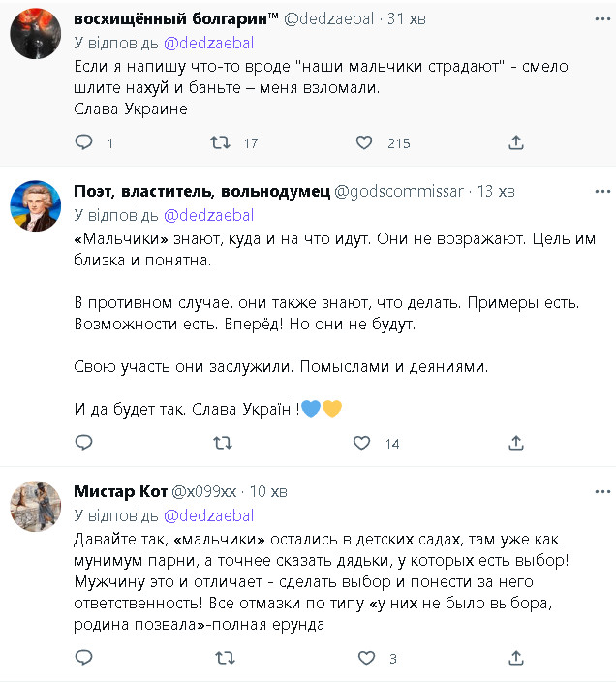Open the @x099xx handle link
This screenshot has height=684, width=616.
[x=203, y=491]
